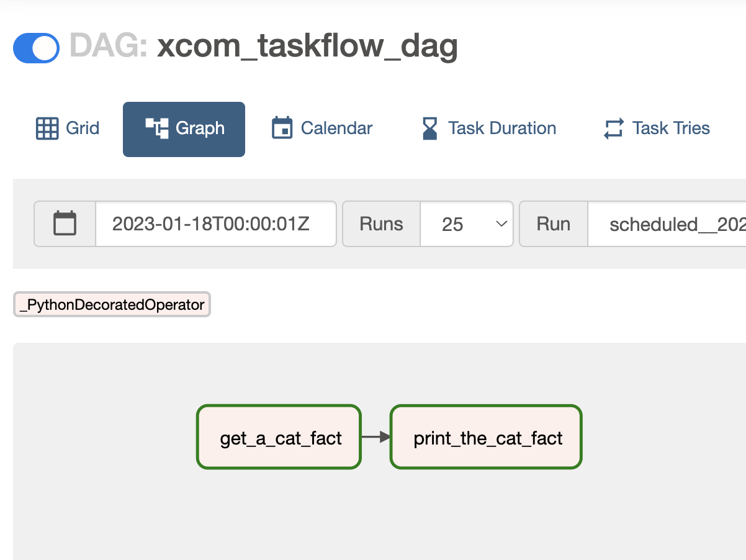Image resolution: width=746 pixels, height=560 pixels.
Task: Click the Graph tree icon
Action: click(157, 129)
